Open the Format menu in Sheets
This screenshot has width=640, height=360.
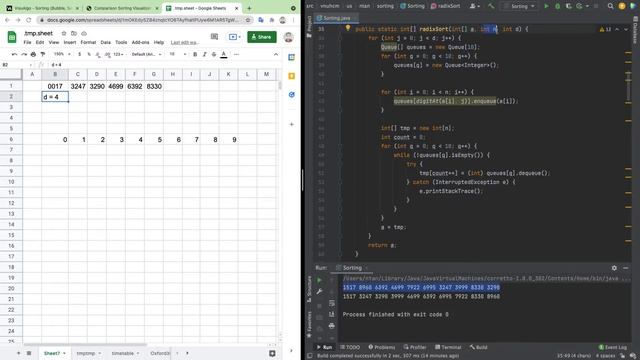(x=88, y=42)
